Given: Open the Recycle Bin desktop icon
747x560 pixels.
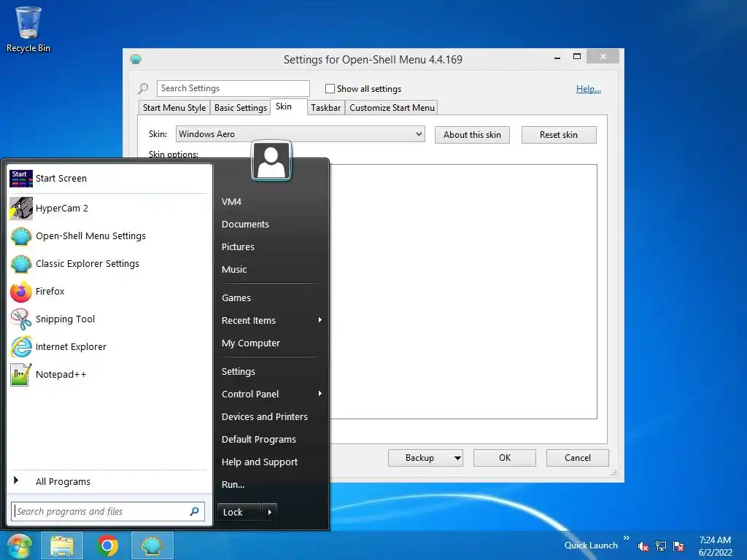Looking at the screenshot, I should pyautogui.click(x=28, y=29).
